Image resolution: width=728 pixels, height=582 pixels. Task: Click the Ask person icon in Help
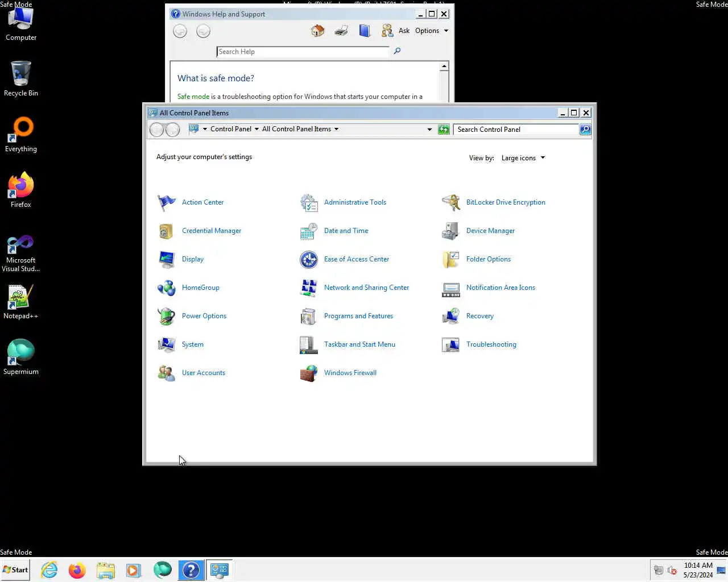[387, 31]
